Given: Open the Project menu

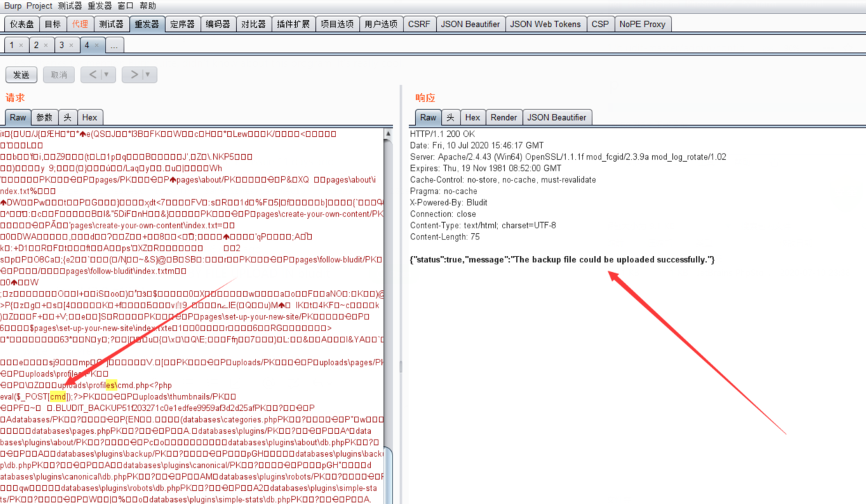Looking at the screenshot, I should click(x=40, y=6).
